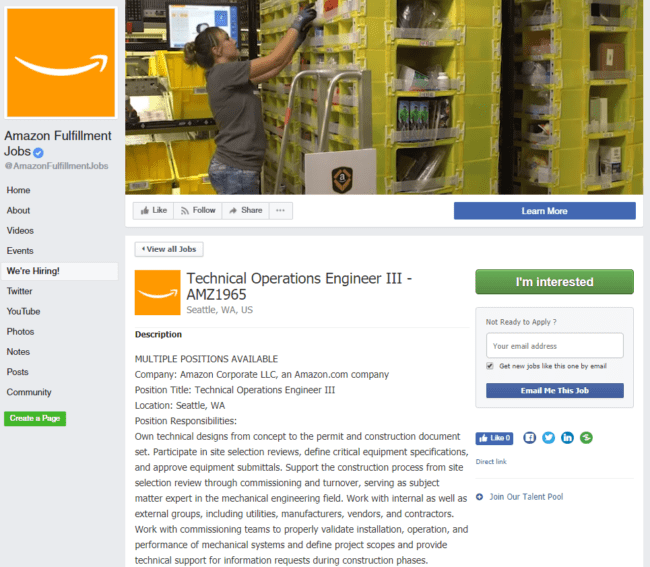Like the page using the thumbs-up Like button
The image size is (650, 567).
(x=153, y=211)
